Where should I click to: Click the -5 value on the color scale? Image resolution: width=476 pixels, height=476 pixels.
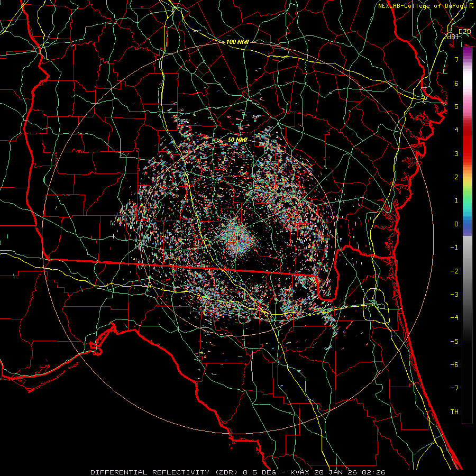[x=454, y=342]
